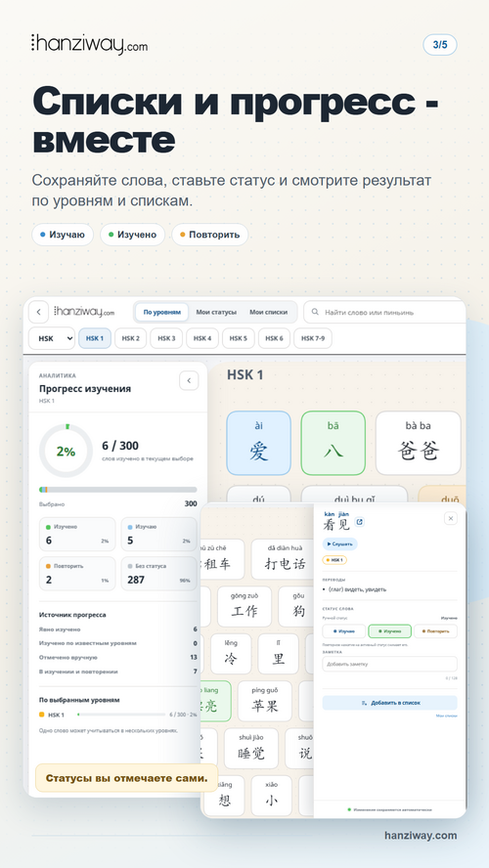The width and height of the screenshot is (489, 868).
Task: Open the 爸爸 (bà ba) word card
Action: click(419, 443)
